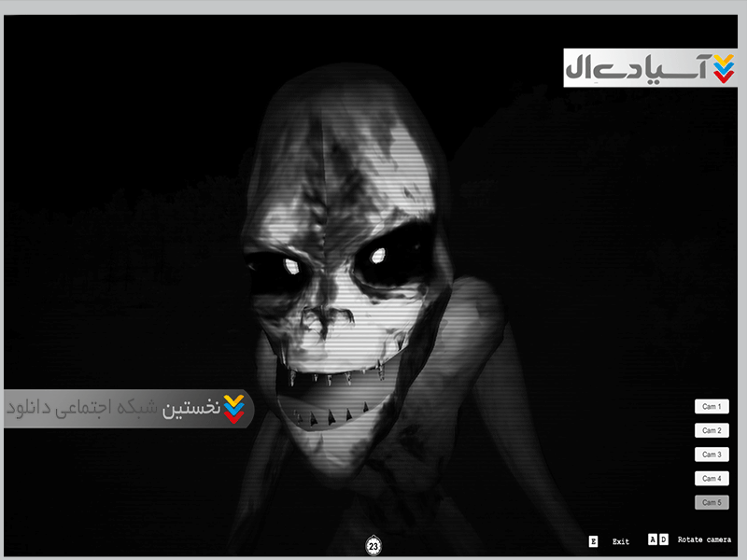Click the creature's glowing right-side eye
747x560 pixels.
click(377, 255)
